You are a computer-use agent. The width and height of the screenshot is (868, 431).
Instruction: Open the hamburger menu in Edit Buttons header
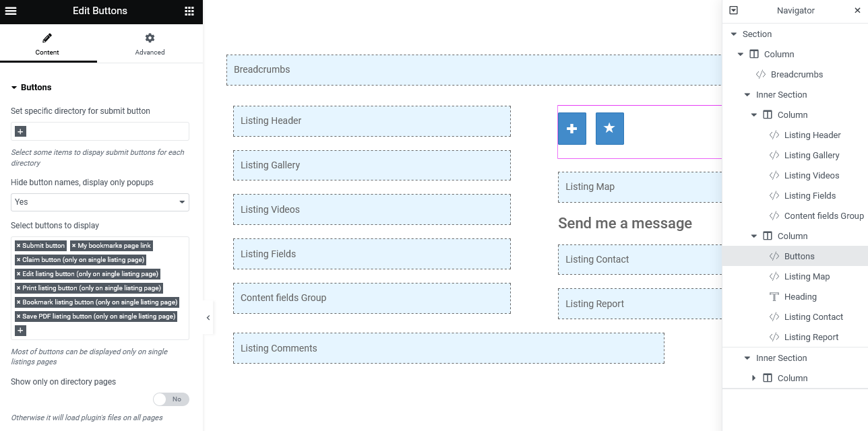(11, 11)
